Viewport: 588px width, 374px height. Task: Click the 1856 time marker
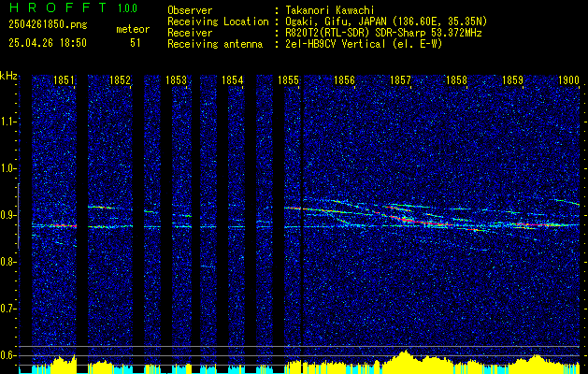click(344, 80)
